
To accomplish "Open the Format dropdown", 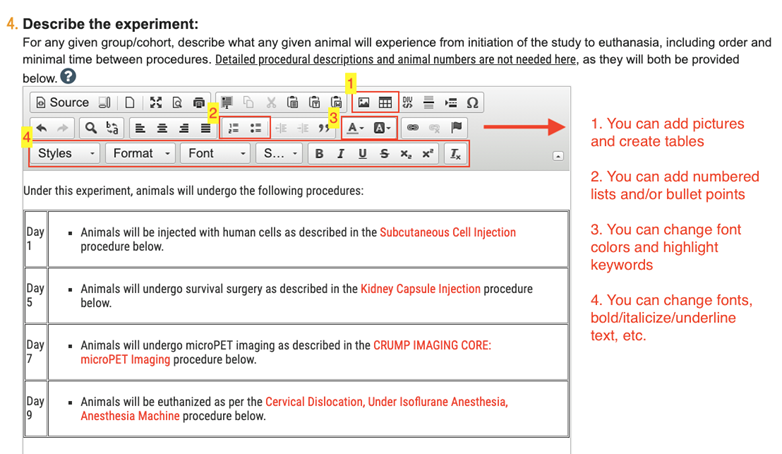I will click(140, 153).
